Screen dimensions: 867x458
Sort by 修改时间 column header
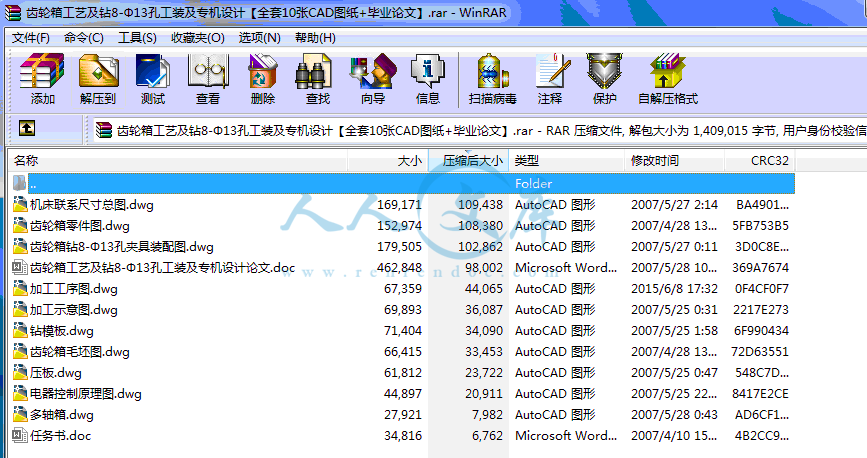pyautogui.click(x=675, y=160)
